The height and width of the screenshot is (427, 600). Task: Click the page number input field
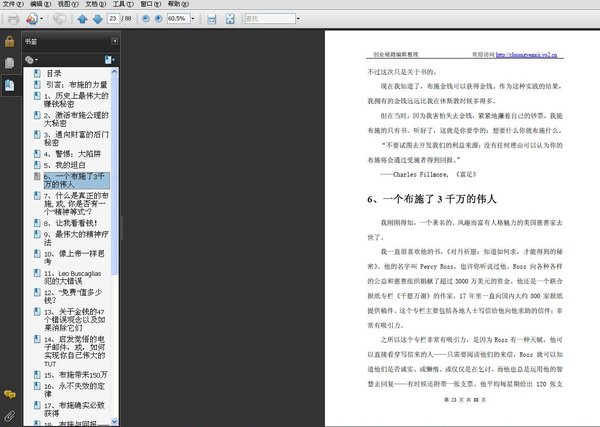point(116,19)
